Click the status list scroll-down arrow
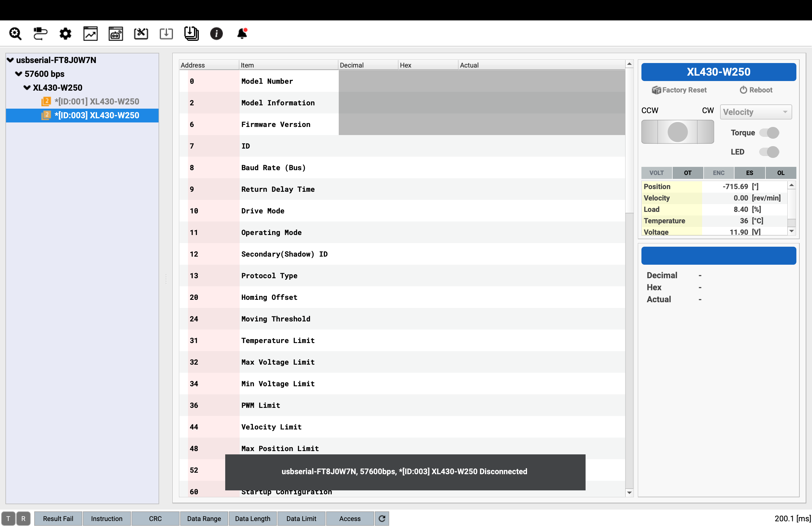 792,231
